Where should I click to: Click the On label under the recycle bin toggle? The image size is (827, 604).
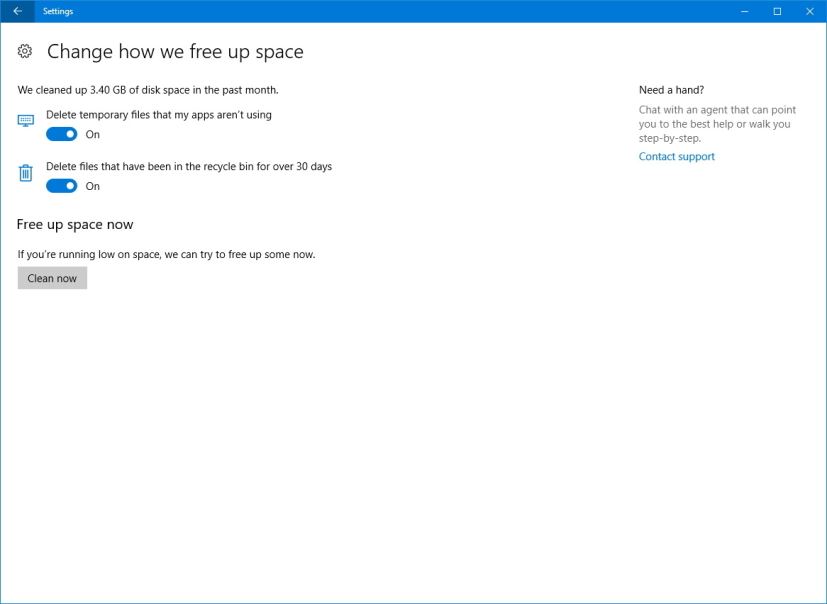(x=93, y=186)
